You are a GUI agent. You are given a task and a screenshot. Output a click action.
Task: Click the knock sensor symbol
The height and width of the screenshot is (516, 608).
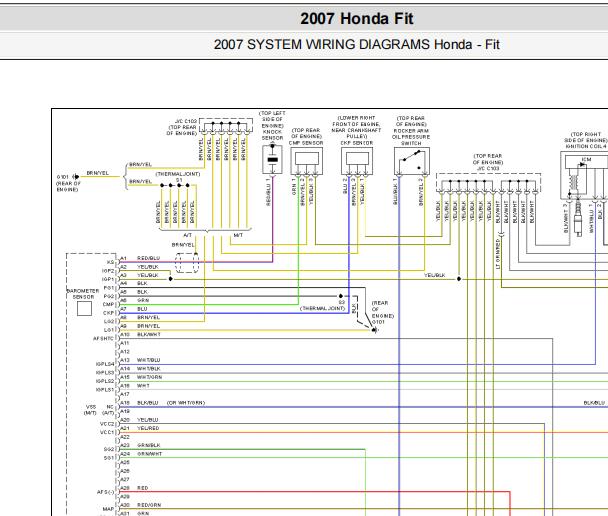point(273,159)
